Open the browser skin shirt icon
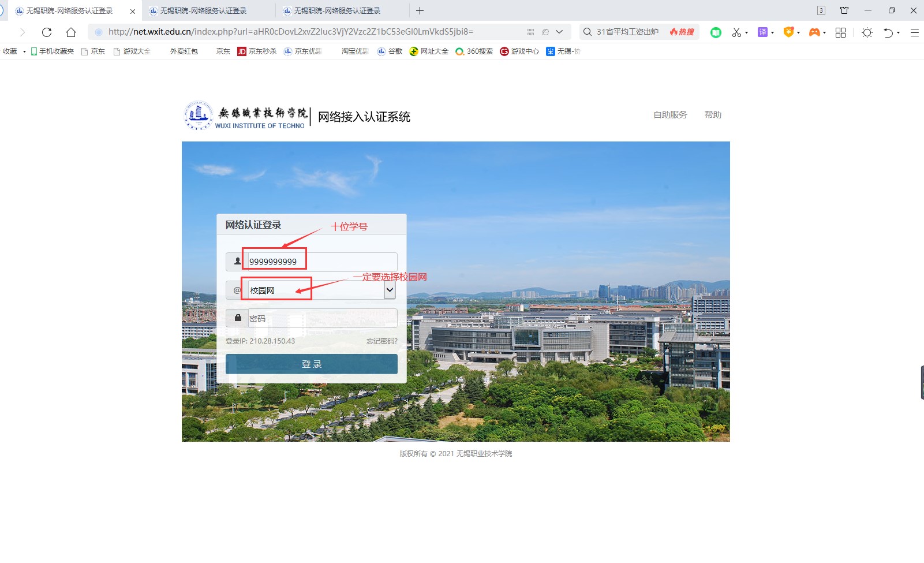Screen dimensions: 924x563 [844, 10]
